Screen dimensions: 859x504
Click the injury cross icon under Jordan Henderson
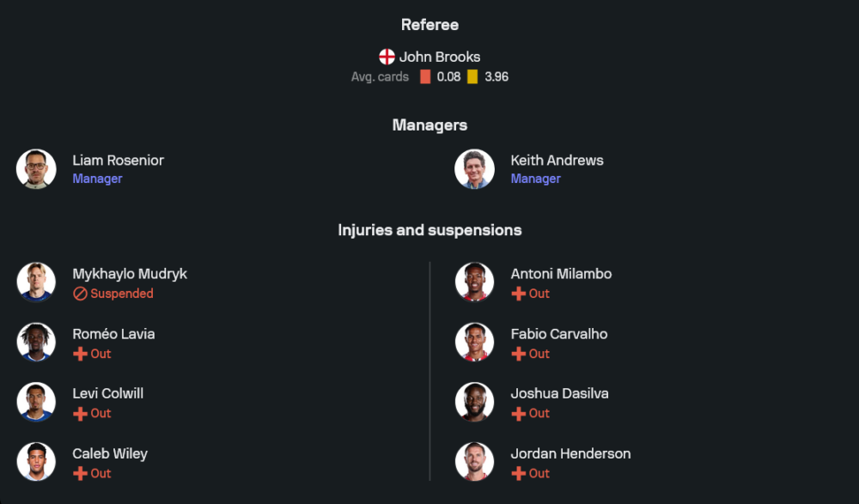[518, 473]
